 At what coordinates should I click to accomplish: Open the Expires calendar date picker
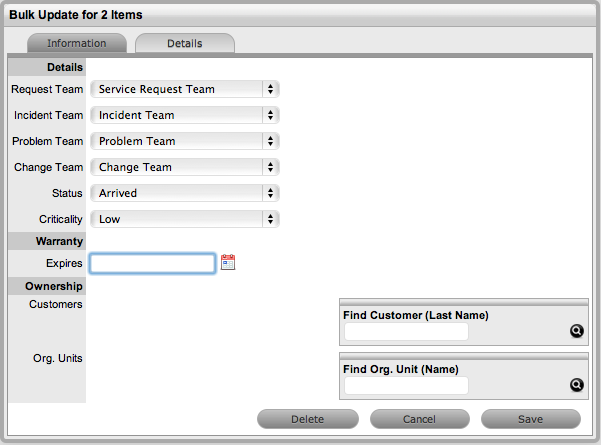228,263
